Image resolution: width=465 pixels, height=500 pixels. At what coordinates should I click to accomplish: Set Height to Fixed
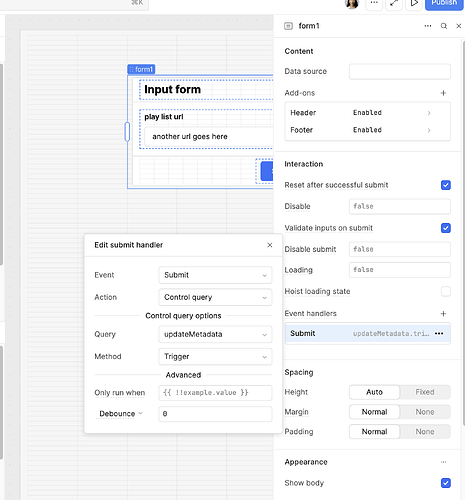[425, 392]
